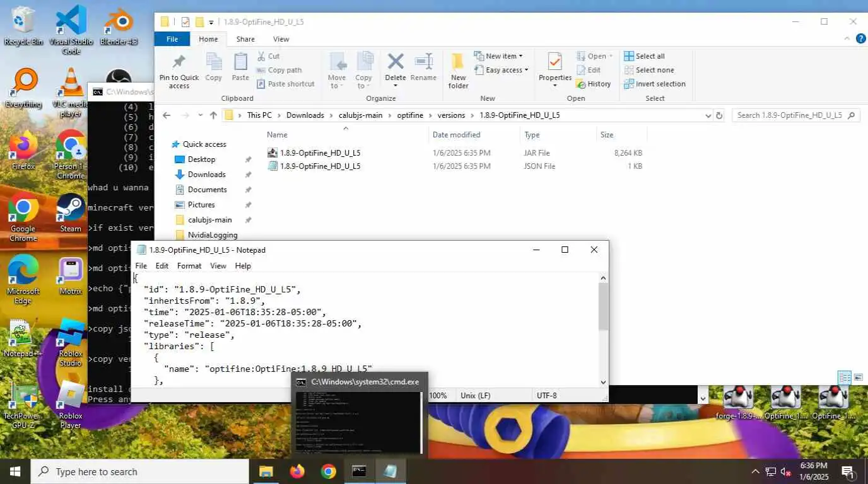Image resolution: width=868 pixels, height=484 pixels.
Task: Open Notepad View menu
Action: pyautogui.click(x=218, y=266)
